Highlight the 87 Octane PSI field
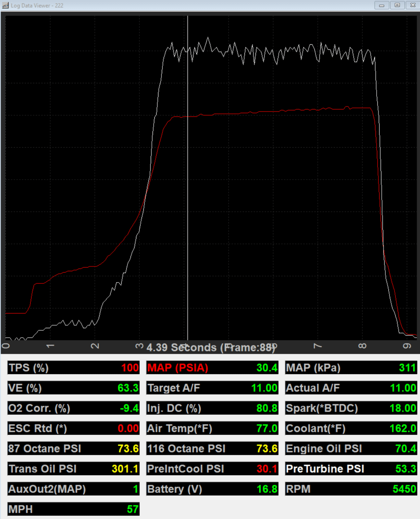 pos(74,449)
